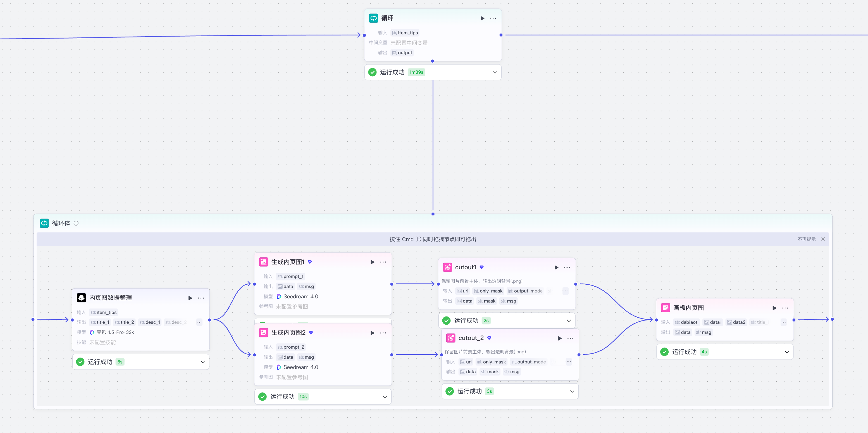Screen dimensions: 868x433
Task: Select the 画板内页图 node title
Action: pos(688,308)
